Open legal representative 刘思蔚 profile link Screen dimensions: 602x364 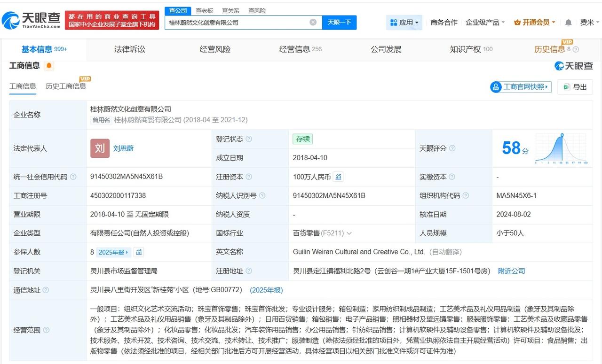123,148
